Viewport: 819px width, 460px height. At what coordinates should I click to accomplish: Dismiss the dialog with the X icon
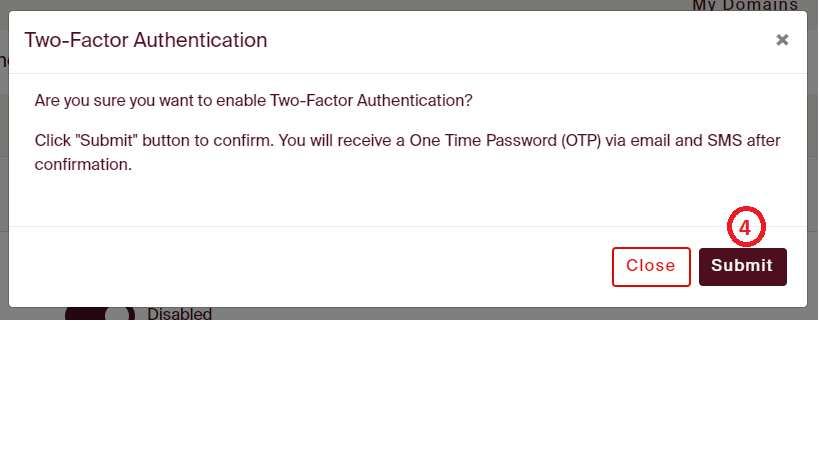click(782, 40)
